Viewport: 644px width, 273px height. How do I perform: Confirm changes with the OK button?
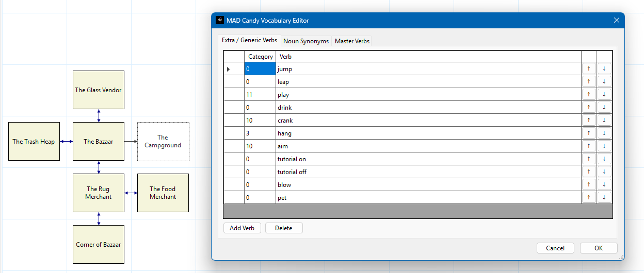click(x=599, y=248)
